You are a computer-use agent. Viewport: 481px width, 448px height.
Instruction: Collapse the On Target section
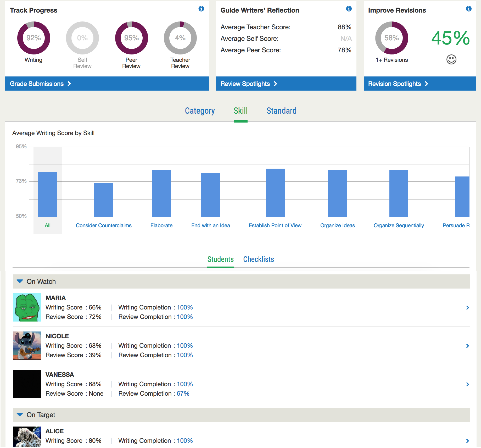point(20,415)
